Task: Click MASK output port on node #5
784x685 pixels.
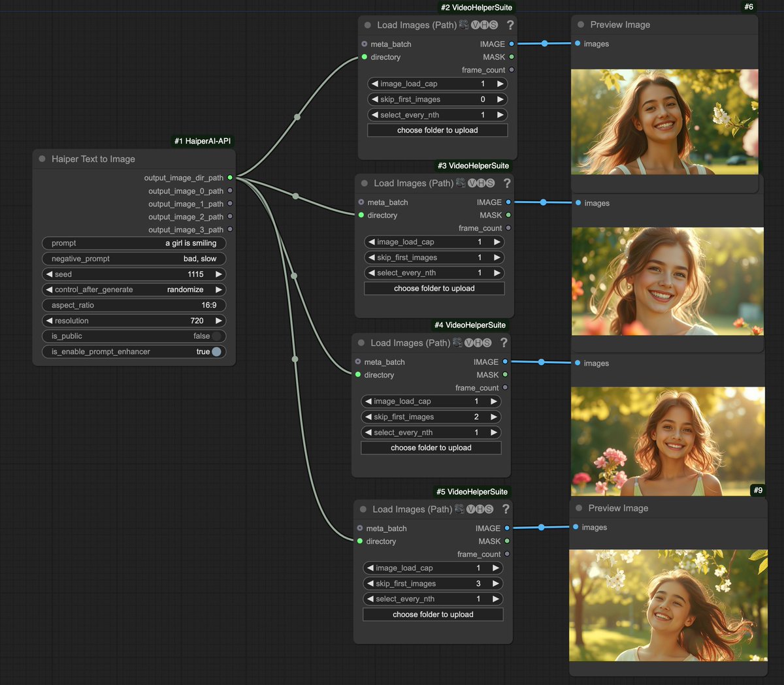Action: click(x=507, y=541)
